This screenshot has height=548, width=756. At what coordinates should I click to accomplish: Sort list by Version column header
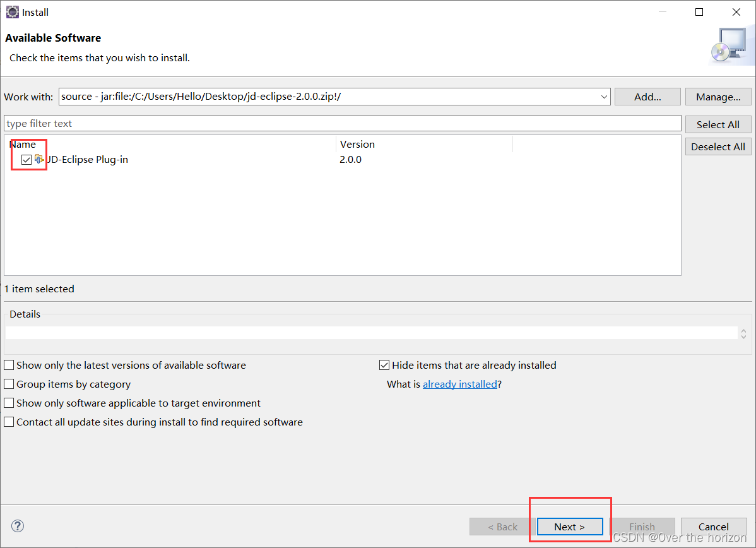coord(424,144)
